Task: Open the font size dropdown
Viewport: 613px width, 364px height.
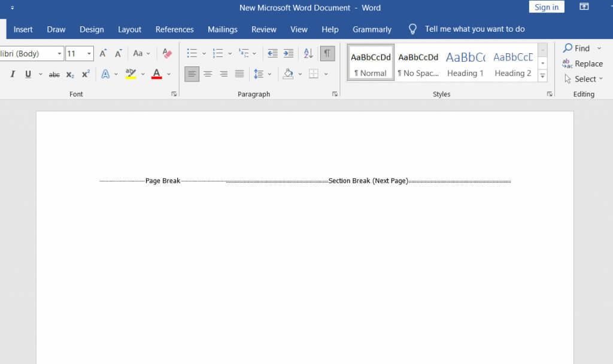Action: (88, 53)
